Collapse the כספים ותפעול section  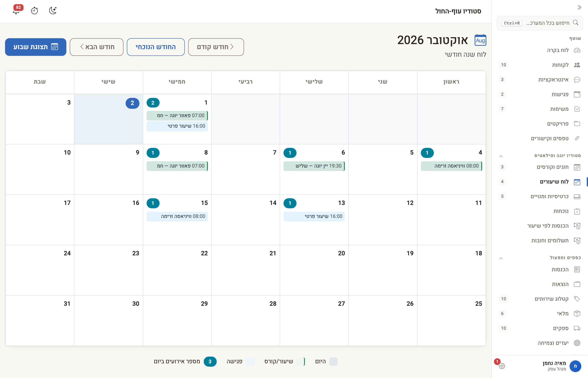(x=501, y=258)
